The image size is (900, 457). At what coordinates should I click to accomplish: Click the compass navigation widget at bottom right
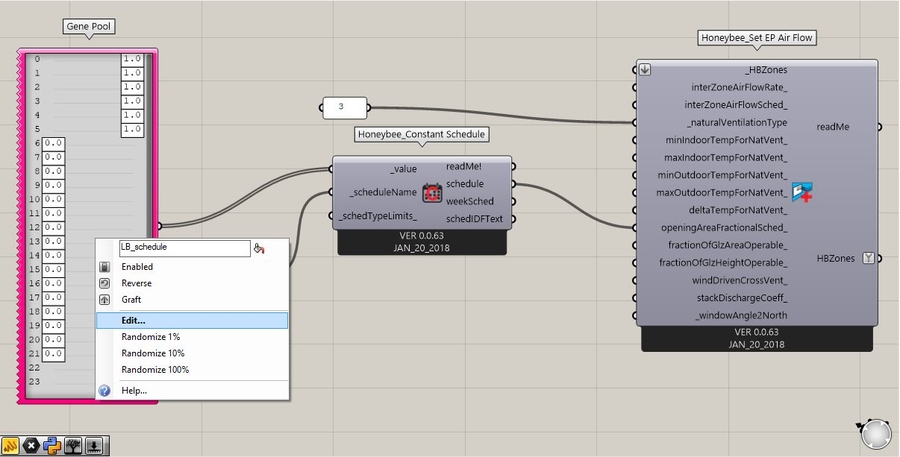[x=874, y=434]
